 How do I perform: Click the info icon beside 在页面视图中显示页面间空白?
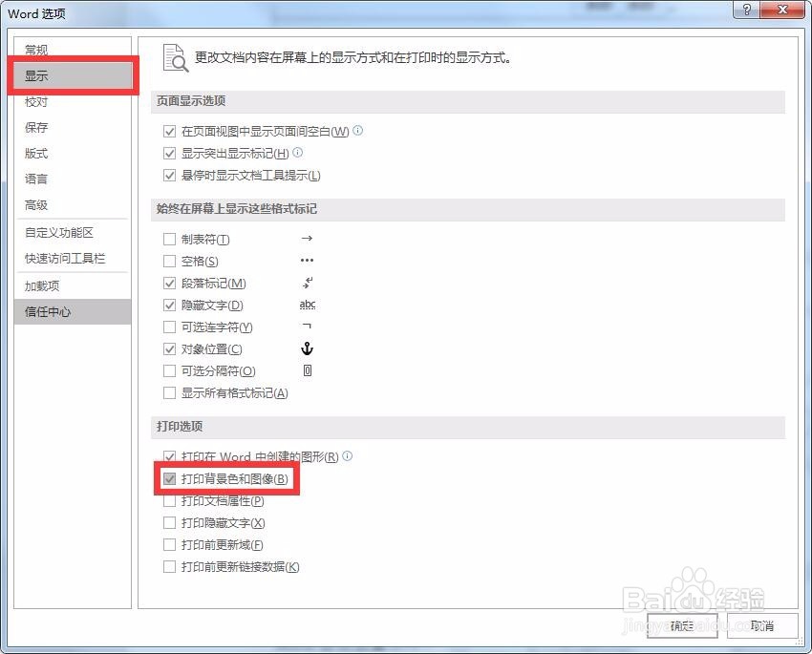[356, 131]
